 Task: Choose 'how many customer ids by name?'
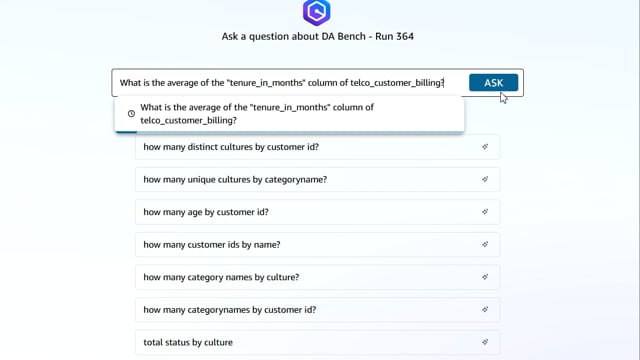[x=317, y=245]
